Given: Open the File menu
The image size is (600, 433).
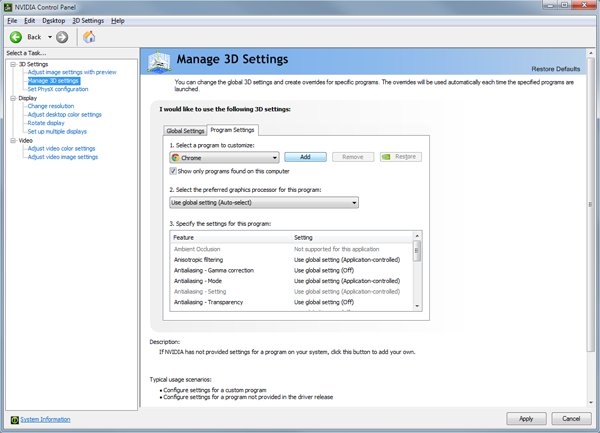Looking at the screenshot, I should pyautogui.click(x=12, y=21).
